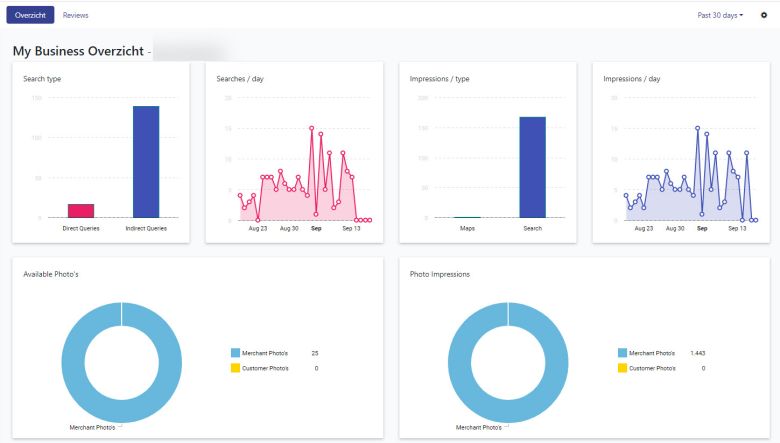Image resolution: width=780 pixels, height=443 pixels.
Task: Toggle Customer Photo's legend label in Photo Impressions
Action: point(652,368)
